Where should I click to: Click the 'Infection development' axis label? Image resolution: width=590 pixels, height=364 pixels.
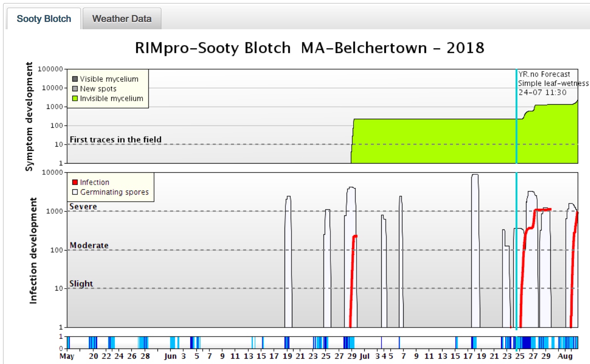click(34, 250)
